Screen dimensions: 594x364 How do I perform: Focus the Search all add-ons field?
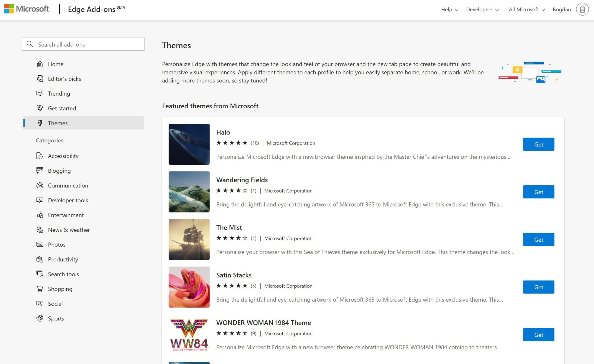coord(83,44)
